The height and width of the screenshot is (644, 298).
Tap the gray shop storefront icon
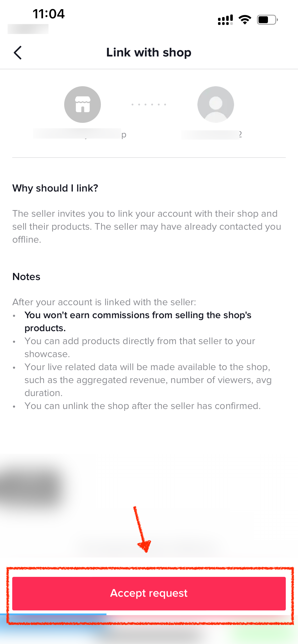click(82, 105)
